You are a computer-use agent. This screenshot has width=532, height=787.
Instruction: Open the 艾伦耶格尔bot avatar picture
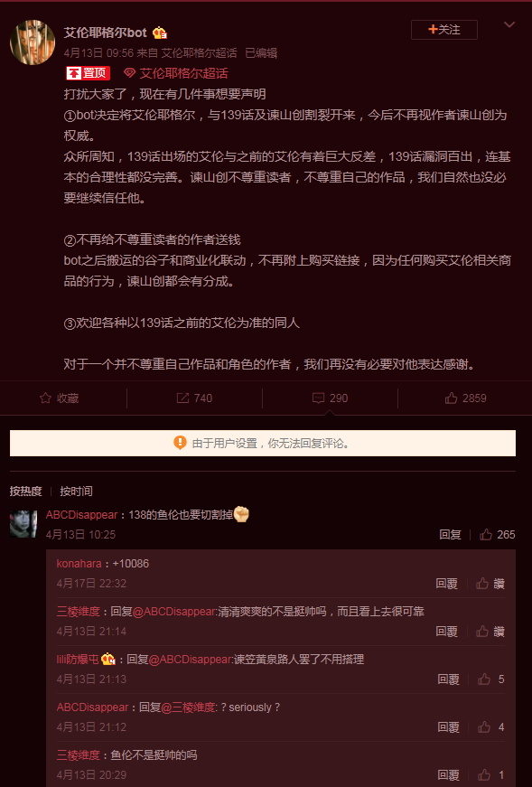tap(33, 42)
